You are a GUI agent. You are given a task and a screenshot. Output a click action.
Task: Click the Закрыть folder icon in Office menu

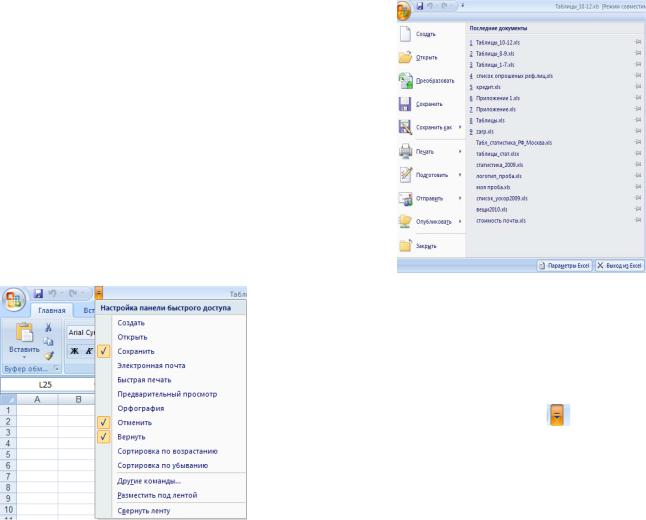(x=405, y=246)
